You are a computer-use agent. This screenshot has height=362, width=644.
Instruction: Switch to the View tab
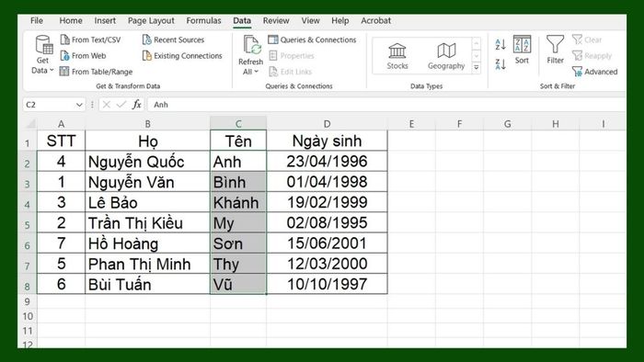coord(310,20)
